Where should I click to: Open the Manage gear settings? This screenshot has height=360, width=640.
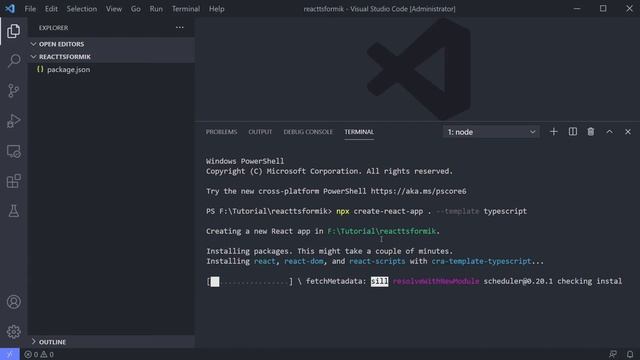13,331
